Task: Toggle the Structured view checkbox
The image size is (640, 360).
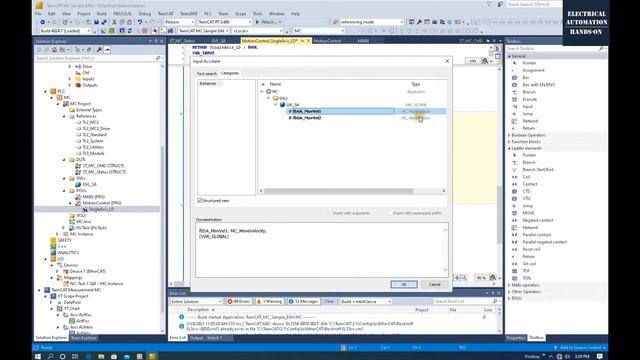Action: [200, 201]
